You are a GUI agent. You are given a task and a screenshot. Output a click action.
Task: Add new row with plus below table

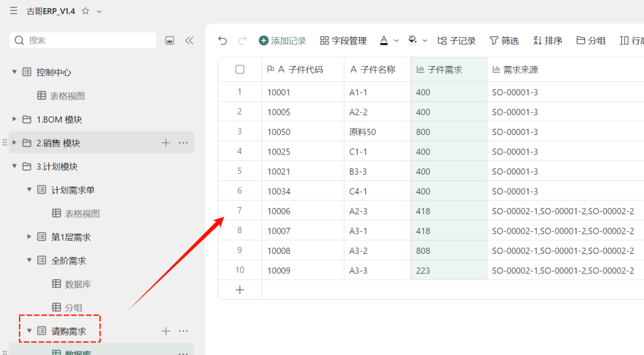(x=240, y=290)
